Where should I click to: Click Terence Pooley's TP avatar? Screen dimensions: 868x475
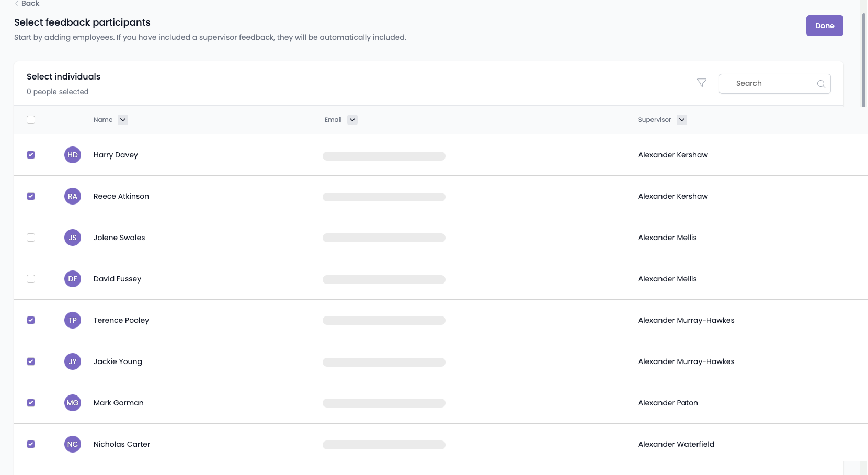pyautogui.click(x=73, y=320)
